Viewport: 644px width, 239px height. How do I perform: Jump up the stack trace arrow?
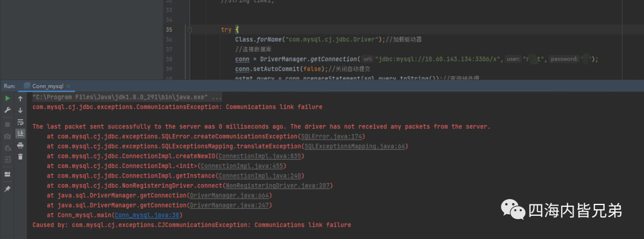(20, 98)
